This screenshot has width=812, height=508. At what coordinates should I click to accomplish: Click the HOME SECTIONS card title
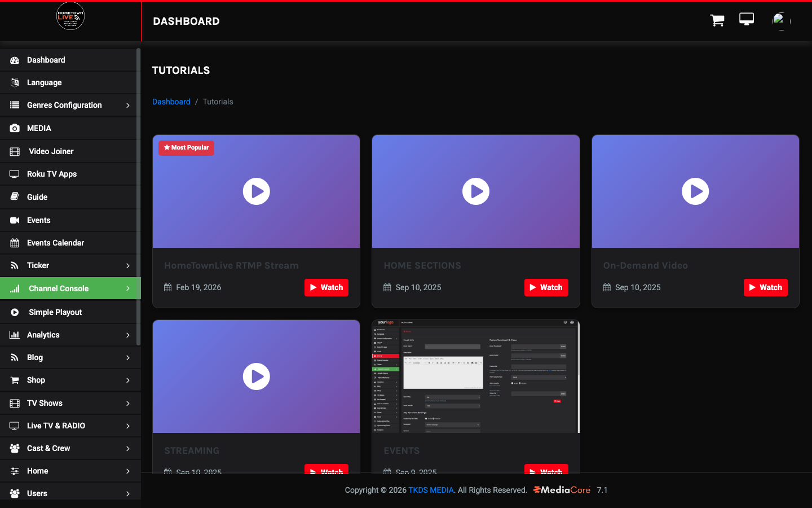click(x=422, y=265)
